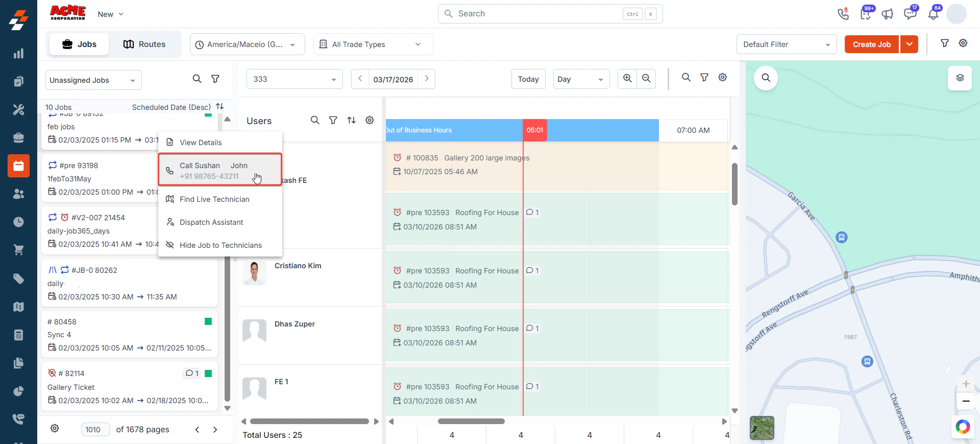Open the schedule toolbar settings gear

(723, 77)
